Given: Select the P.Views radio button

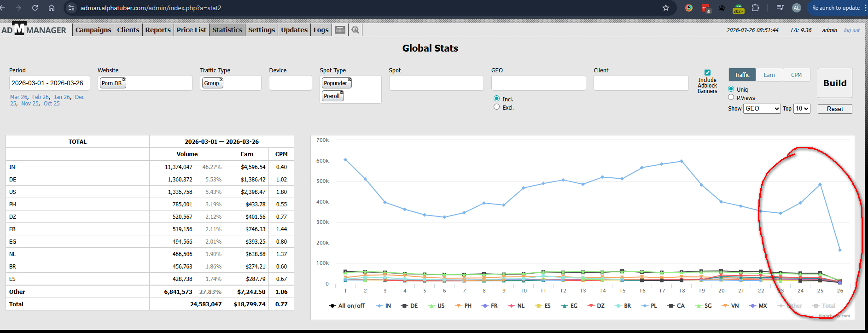Looking at the screenshot, I should [x=731, y=97].
